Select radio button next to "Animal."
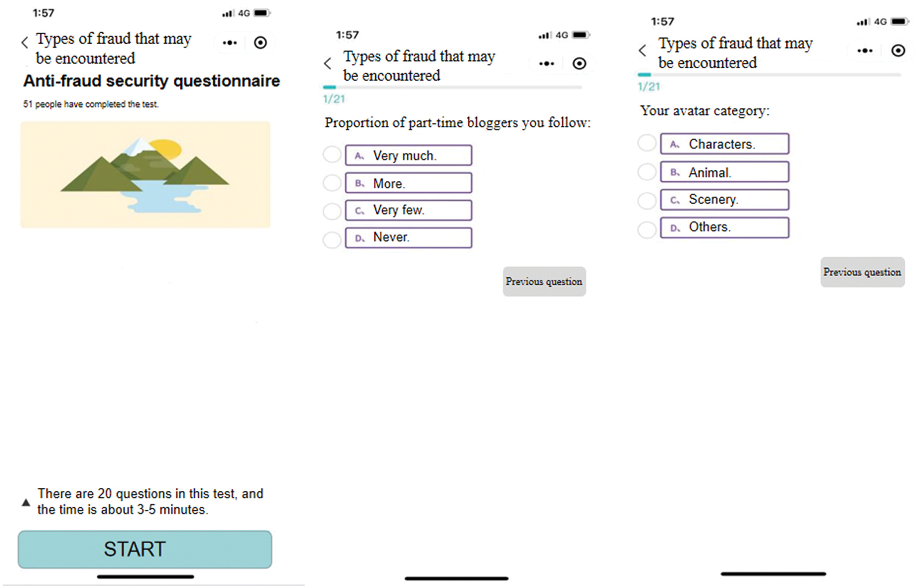Viewport: 923px width, 588px height. click(x=646, y=171)
